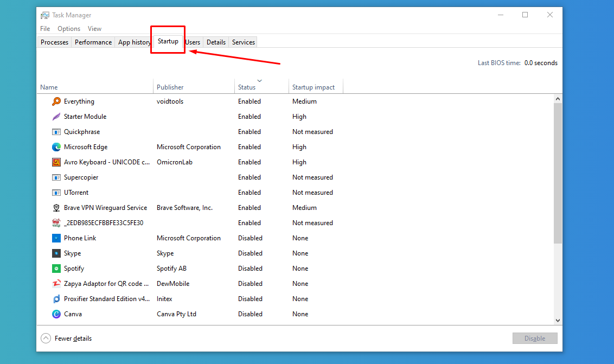Screen dimensions: 614x364
Task: Click the Proxifier Standard Edition icon
Action: pos(56,298)
